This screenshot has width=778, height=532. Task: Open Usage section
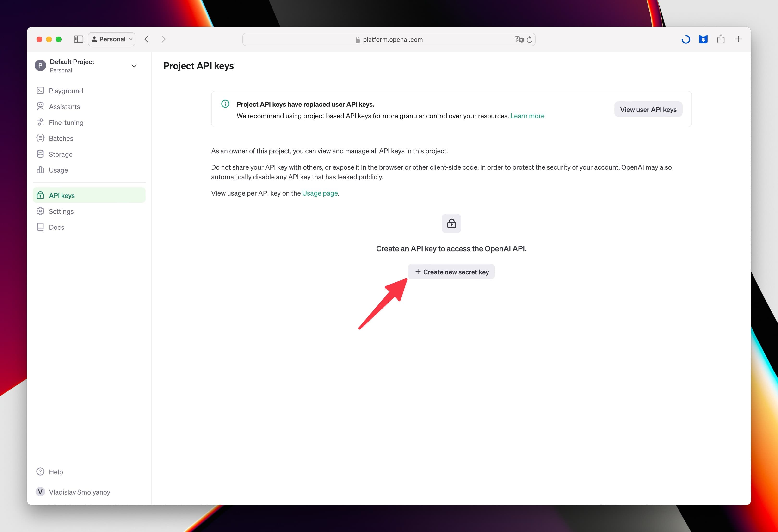[x=59, y=170]
